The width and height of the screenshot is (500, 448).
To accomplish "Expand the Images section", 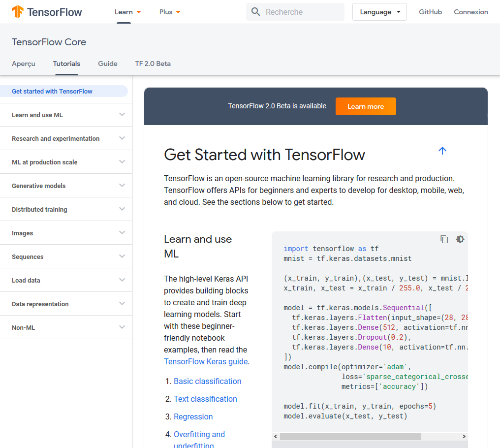I will [x=66, y=233].
